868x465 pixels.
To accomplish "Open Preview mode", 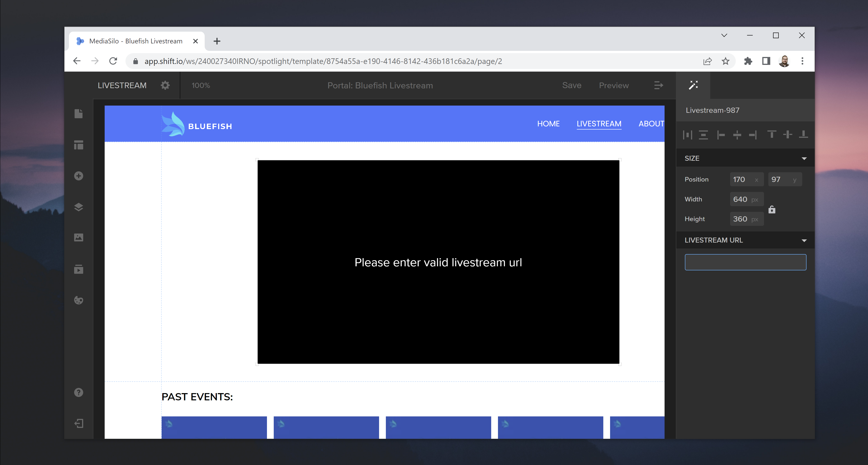I will (614, 85).
